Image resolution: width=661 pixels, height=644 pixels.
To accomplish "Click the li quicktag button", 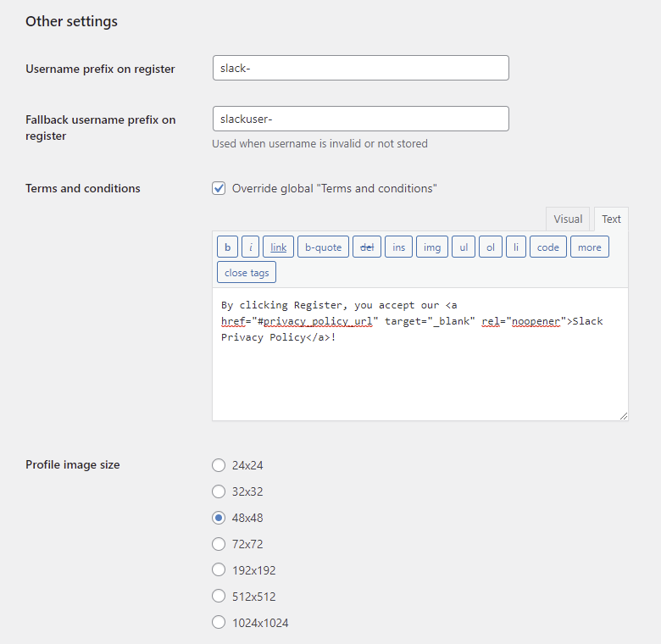I will pyautogui.click(x=516, y=247).
